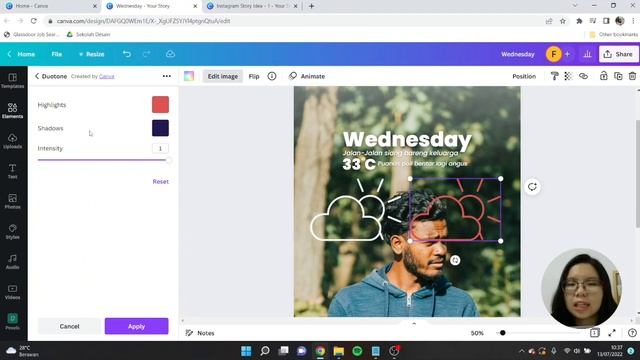Click the info icon next to Flip

[x=272, y=76]
